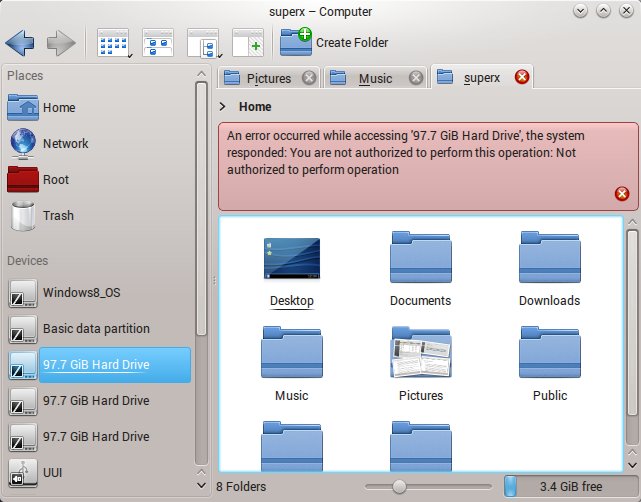Viewport: 641px width, 502px height.
Task: Select Network in the Places panel
Action: pos(65,144)
